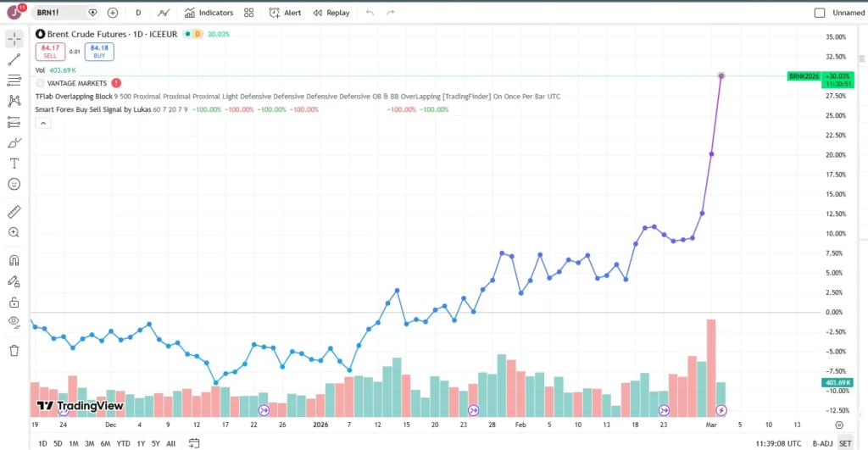The width and height of the screenshot is (868, 450).
Task: Remove drawings with the trash icon
Action: point(14,350)
